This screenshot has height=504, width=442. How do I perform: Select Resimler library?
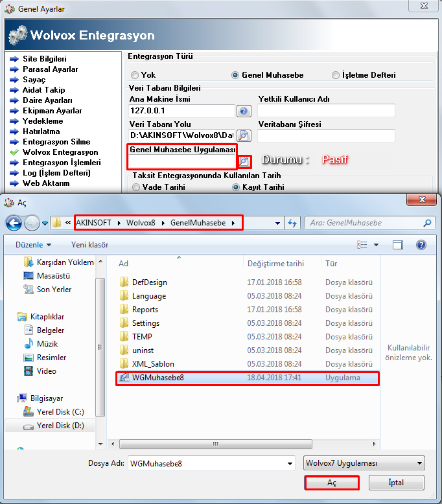[x=45, y=358]
